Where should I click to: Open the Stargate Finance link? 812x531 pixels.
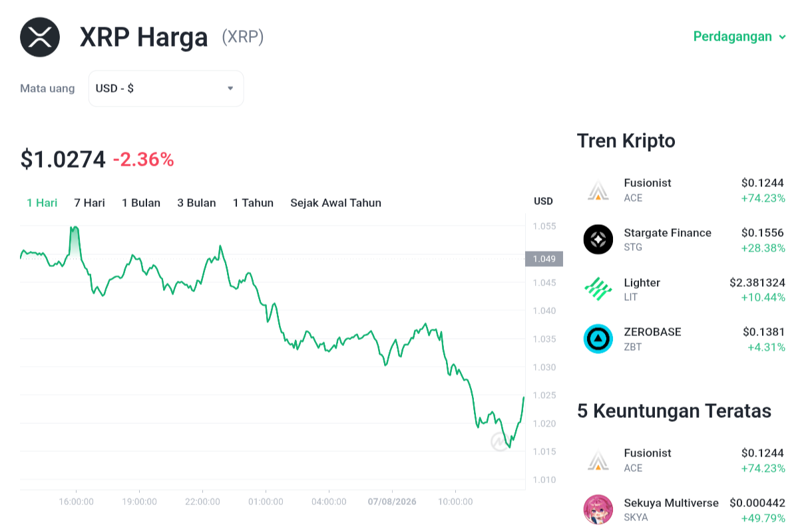click(668, 233)
